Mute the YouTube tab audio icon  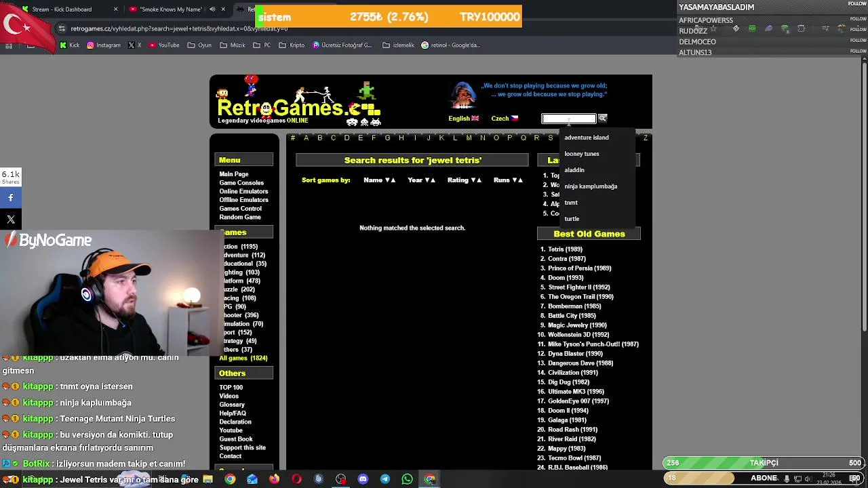pos(212,9)
